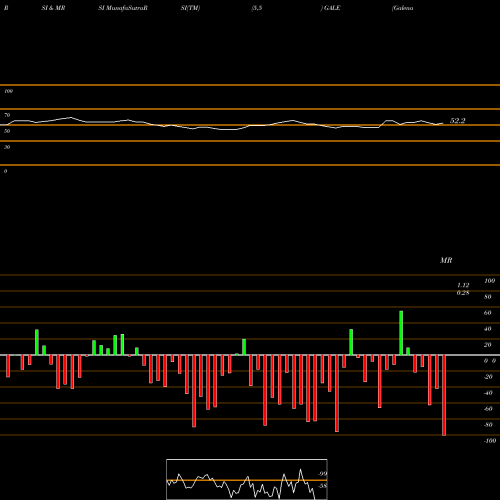Click the MR axis label 40
Viewport: 500px width, 500px height.
pos(488,329)
